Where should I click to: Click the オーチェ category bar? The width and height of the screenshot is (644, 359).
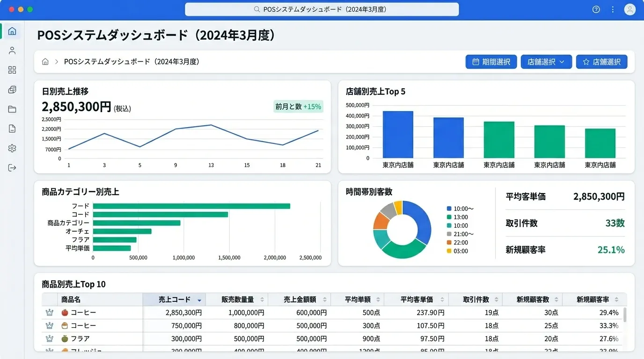122,231
